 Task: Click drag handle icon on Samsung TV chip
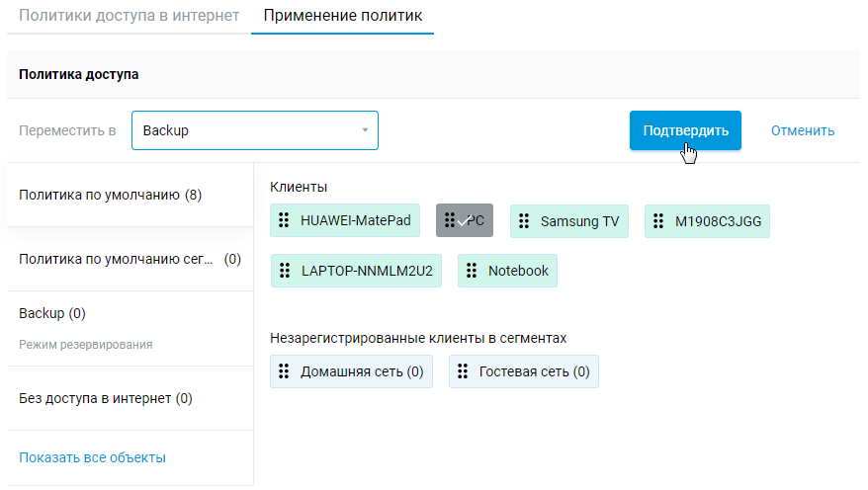pyautogui.click(x=524, y=221)
